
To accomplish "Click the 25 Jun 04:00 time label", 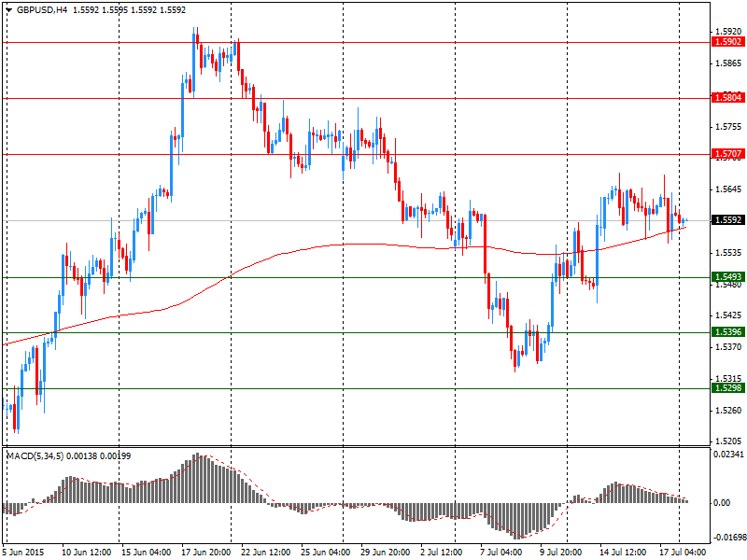I will click(x=326, y=553).
